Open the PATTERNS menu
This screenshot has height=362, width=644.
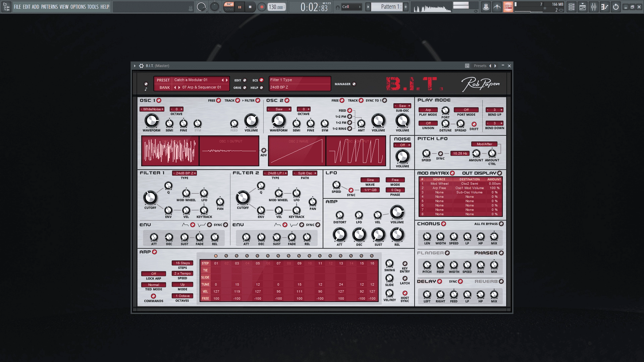49,7
